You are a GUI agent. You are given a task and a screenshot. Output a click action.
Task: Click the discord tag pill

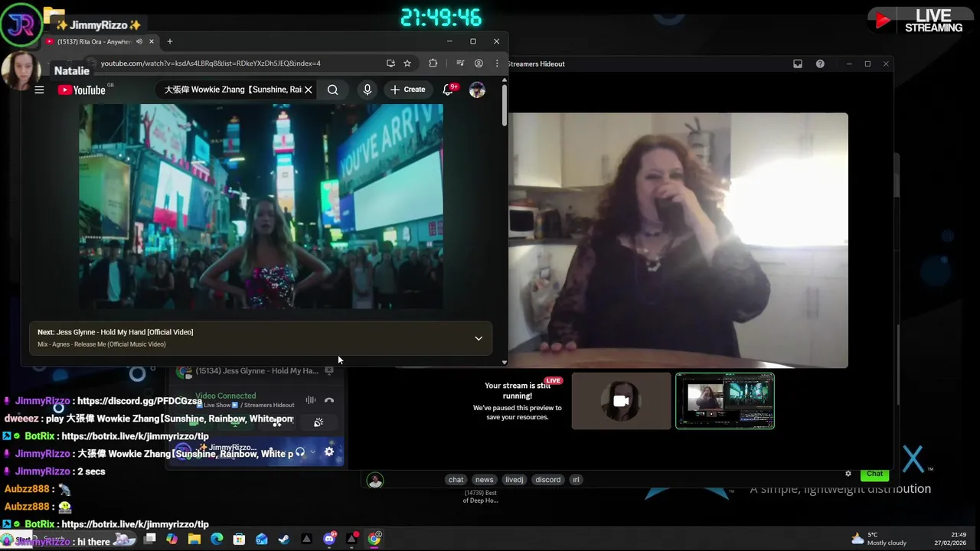click(x=548, y=480)
